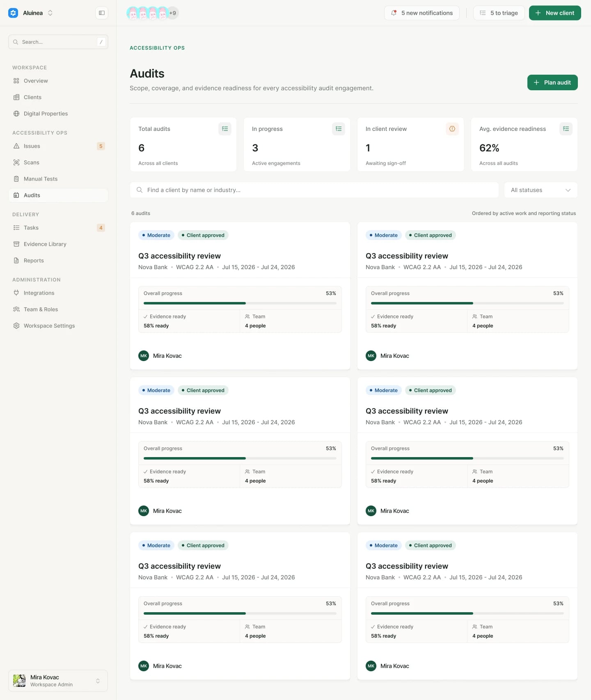Go to Audits in the sidebar
The width and height of the screenshot is (591, 700).
point(58,195)
